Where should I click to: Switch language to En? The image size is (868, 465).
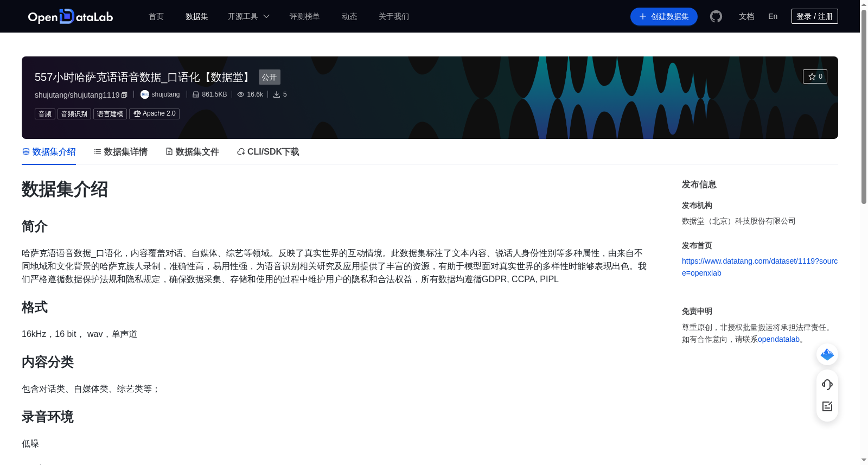[773, 16]
